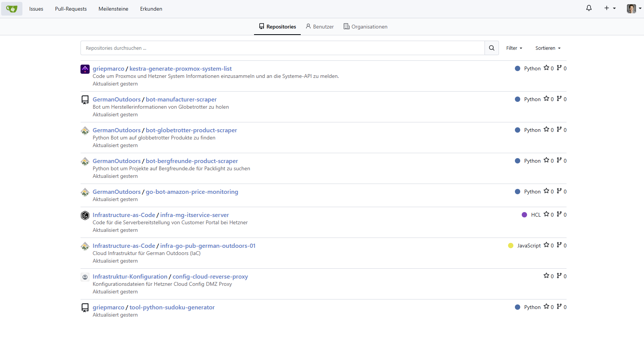This screenshot has height=347, width=644.
Task: Click the HCL language label
Action: [x=536, y=215]
